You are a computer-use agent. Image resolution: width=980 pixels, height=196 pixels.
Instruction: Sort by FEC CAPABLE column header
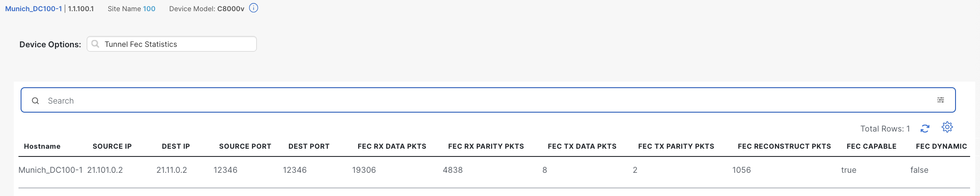871,146
